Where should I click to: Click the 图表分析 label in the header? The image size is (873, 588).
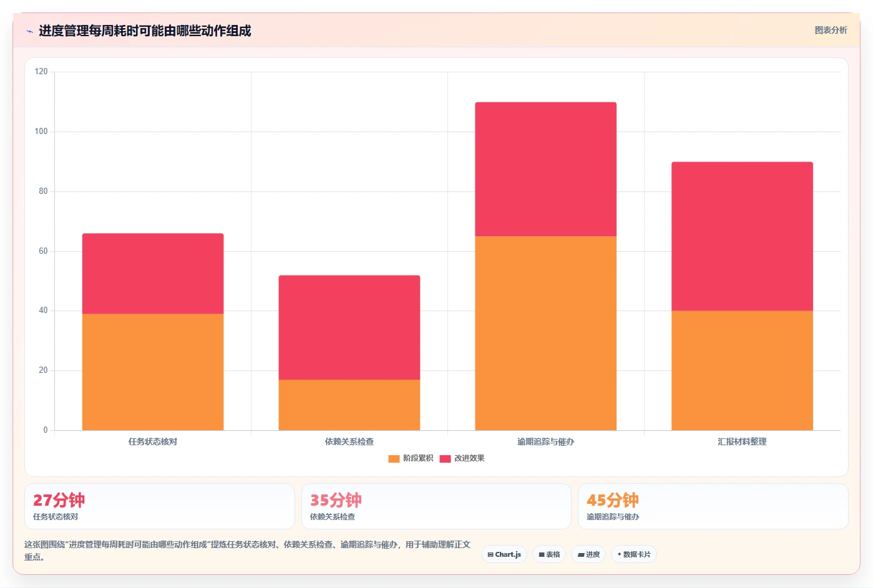click(831, 30)
